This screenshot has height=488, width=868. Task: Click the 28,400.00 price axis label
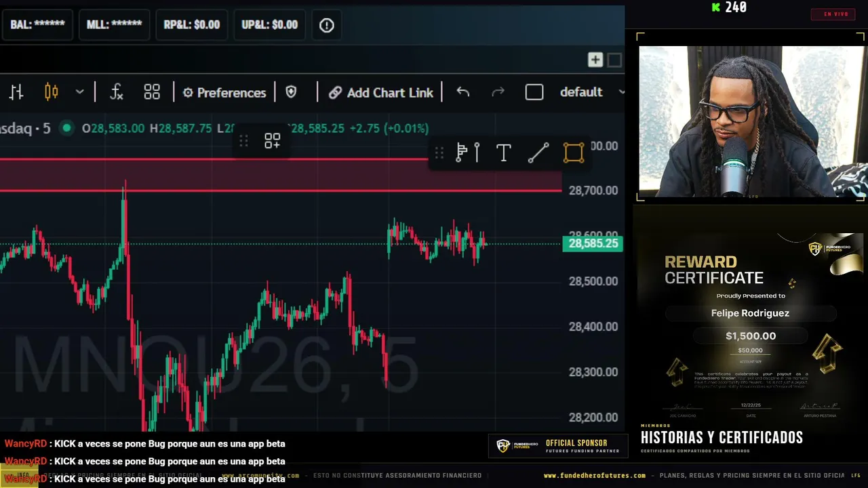pos(593,327)
